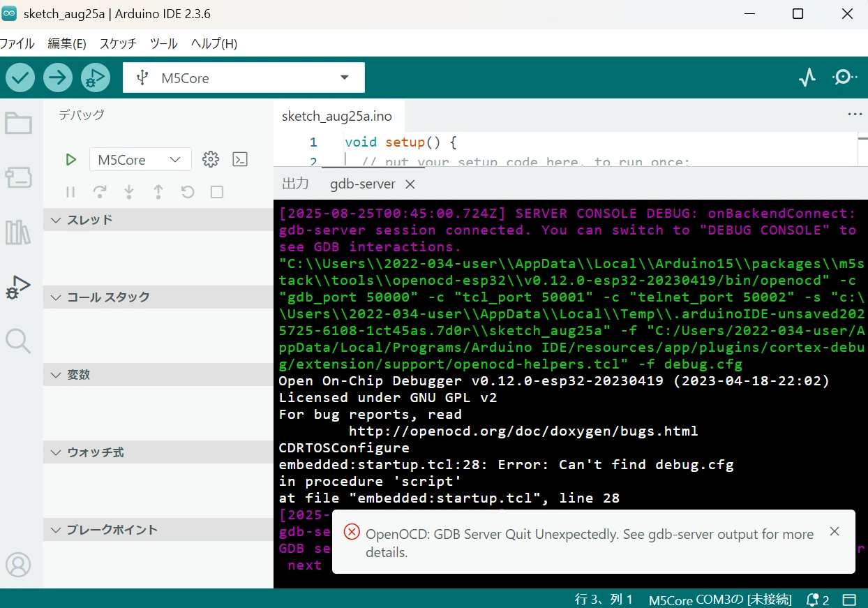Click the debug pause control
868x608 pixels.
tap(70, 192)
